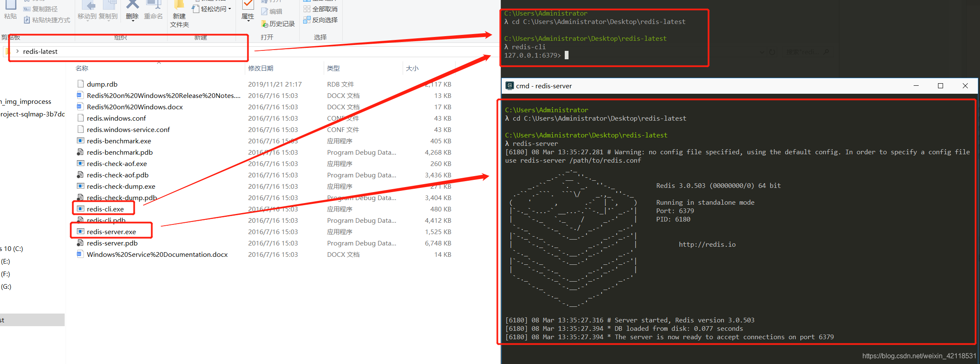This screenshot has width=980, height=364.
Task: Open roject-sqlmap-3b7dc folder in navigation pane
Action: click(32, 114)
